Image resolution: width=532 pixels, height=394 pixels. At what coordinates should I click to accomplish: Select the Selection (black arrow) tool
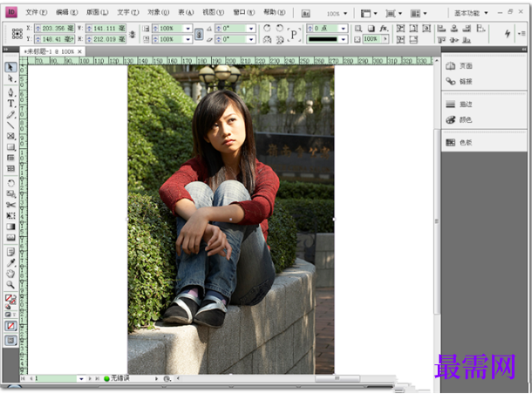(x=10, y=67)
